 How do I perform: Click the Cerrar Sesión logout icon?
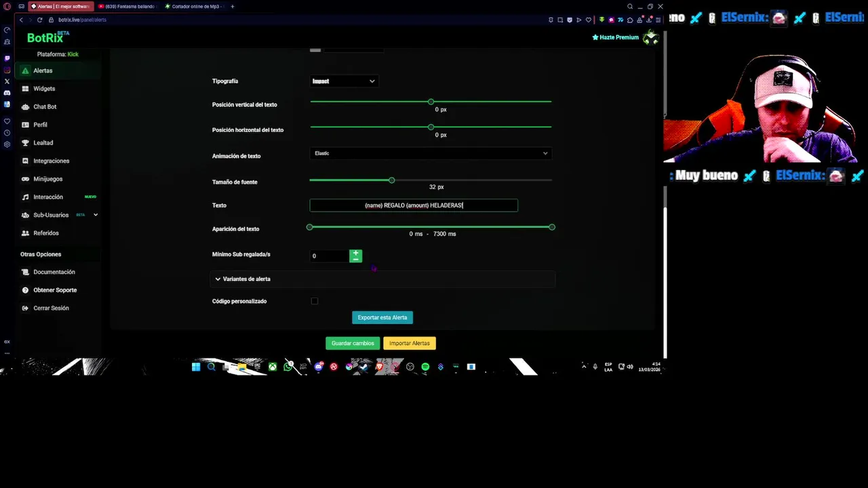[25, 308]
